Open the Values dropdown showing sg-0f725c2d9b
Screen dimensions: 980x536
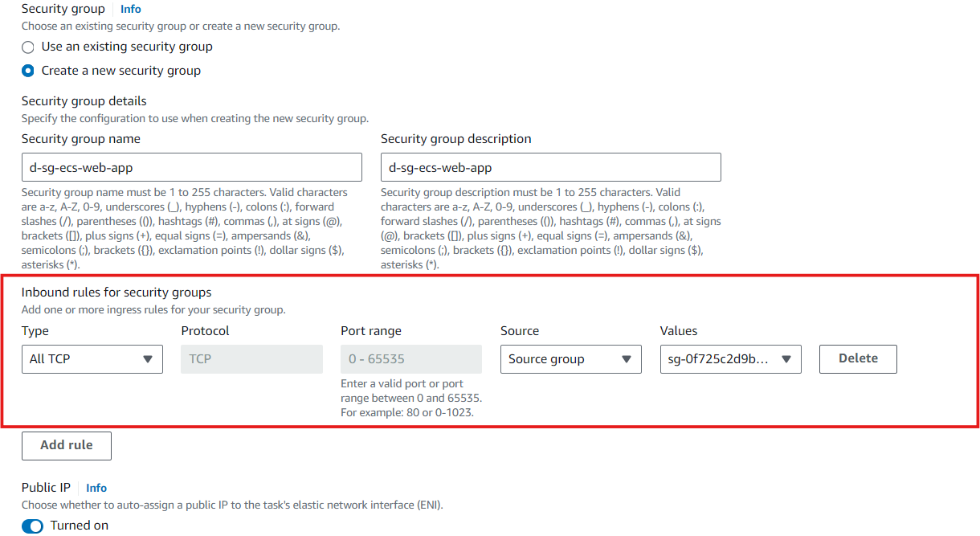click(x=729, y=358)
